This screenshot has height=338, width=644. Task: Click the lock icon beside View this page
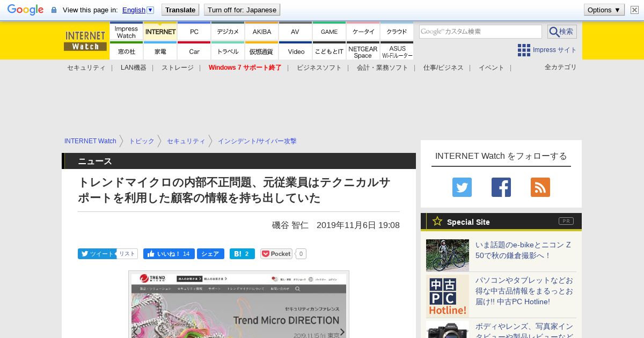point(54,10)
